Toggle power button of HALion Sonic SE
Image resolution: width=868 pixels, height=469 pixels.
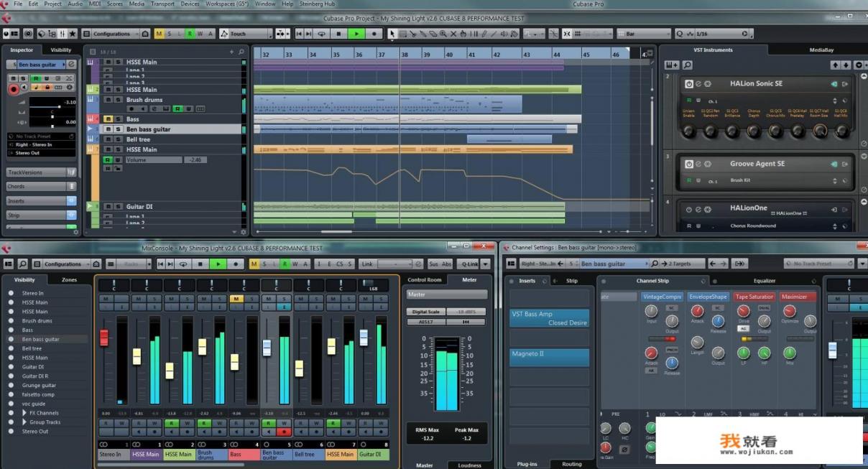tap(688, 84)
